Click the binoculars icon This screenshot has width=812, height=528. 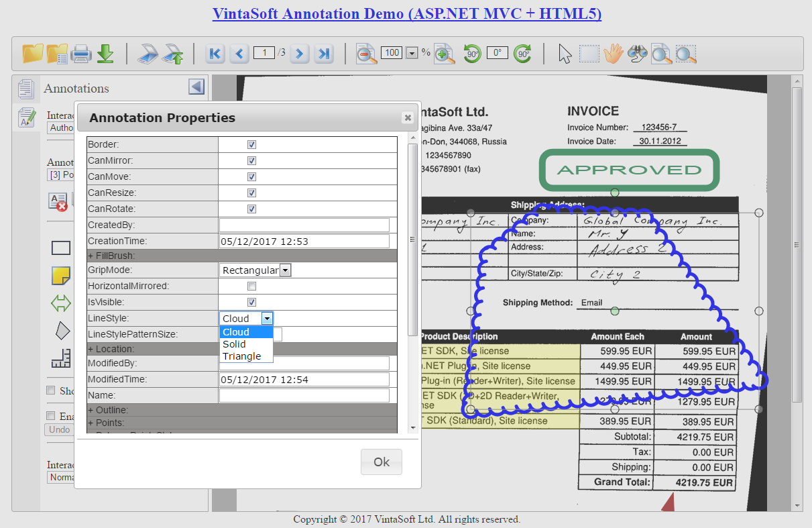click(x=637, y=54)
